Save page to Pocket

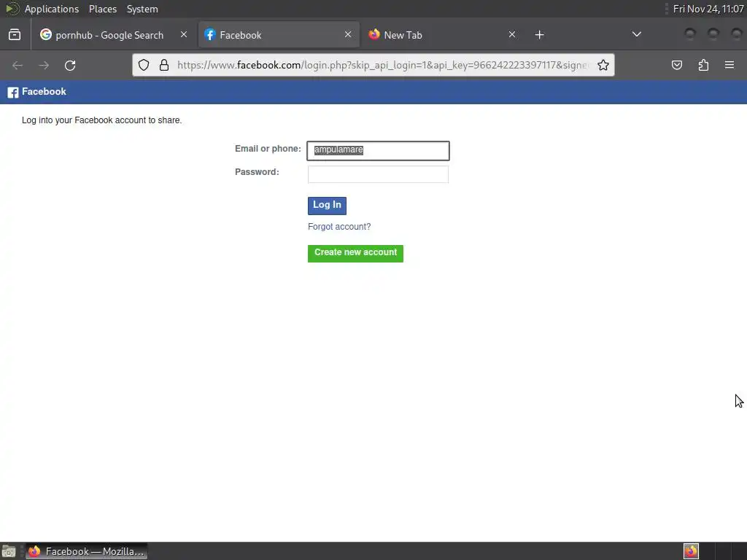tap(677, 65)
